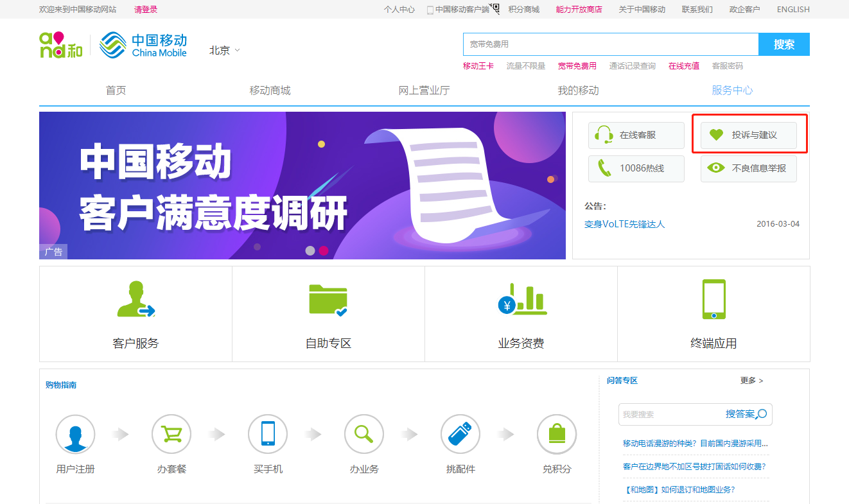Click the 兑积分 shopping bag icon
Image resolution: width=849 pixels, height=504 pixels.
click(557, 434)
